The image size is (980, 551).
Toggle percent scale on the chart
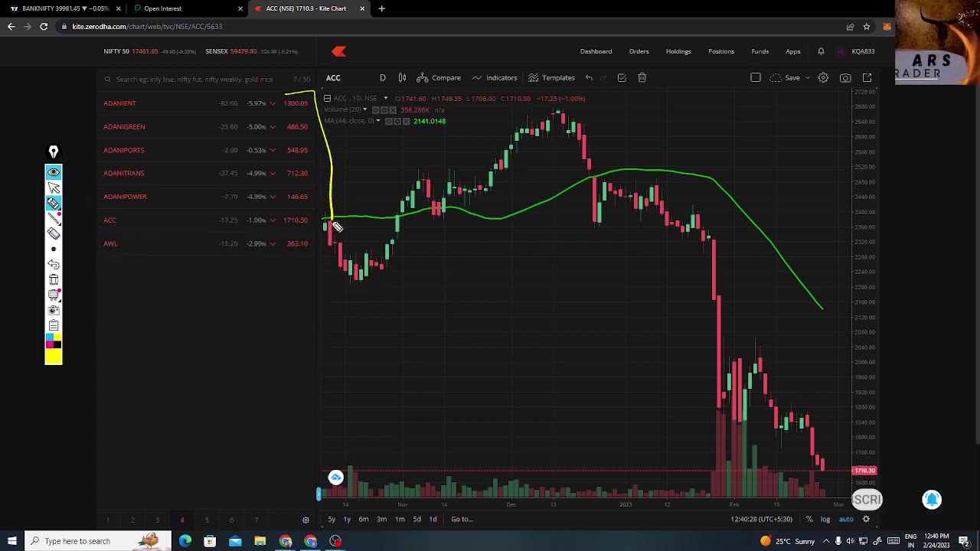809,519
